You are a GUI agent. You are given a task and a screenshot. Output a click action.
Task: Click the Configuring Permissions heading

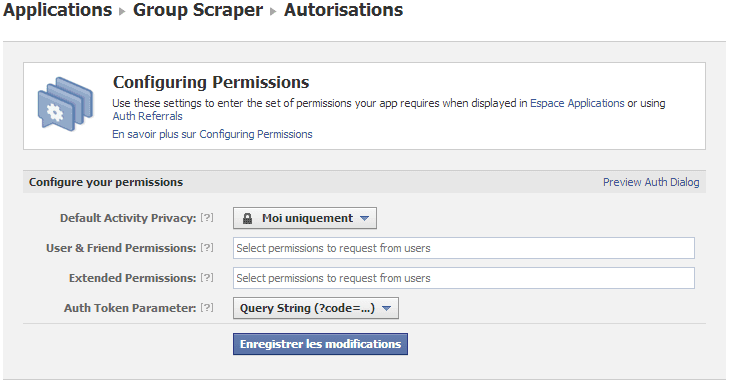(x=211, y=82)
